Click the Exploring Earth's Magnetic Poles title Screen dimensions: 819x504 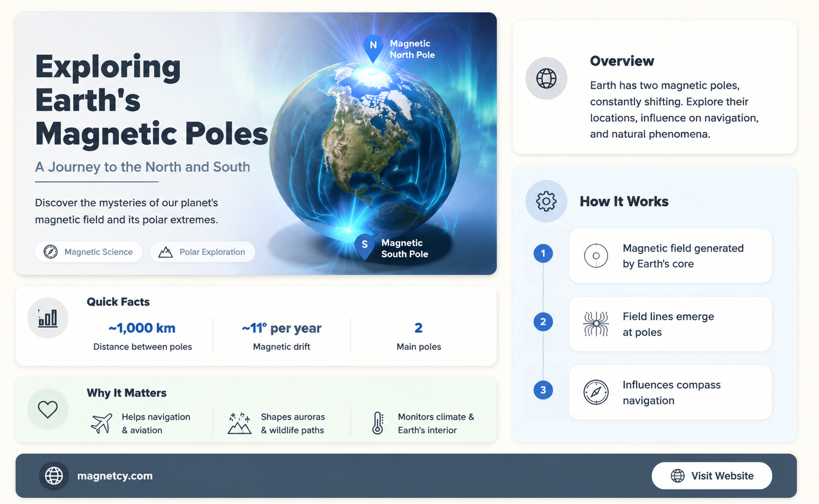click(152, 100)
